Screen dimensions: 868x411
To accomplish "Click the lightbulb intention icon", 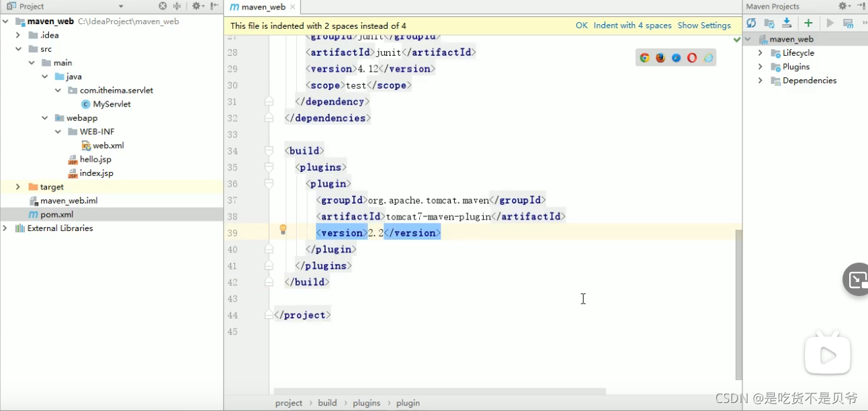I will click(283, 230).
